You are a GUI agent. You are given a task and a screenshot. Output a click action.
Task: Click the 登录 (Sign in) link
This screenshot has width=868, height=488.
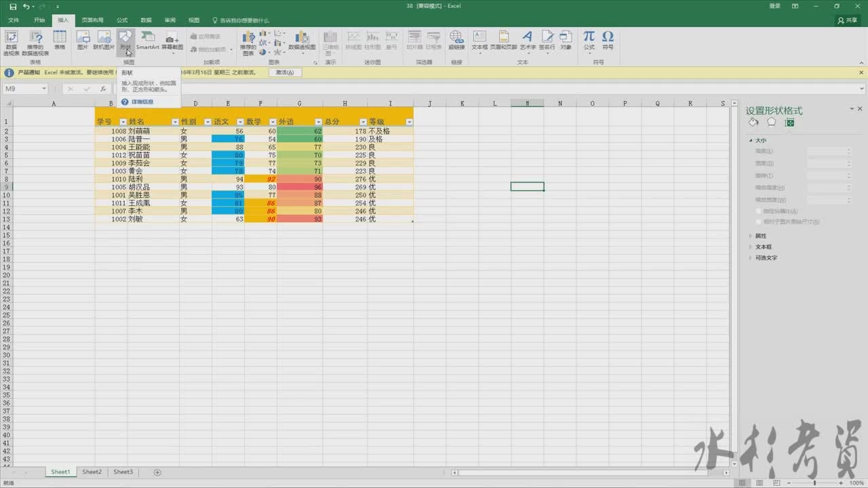pyautogui.click(x=774, y=6)
